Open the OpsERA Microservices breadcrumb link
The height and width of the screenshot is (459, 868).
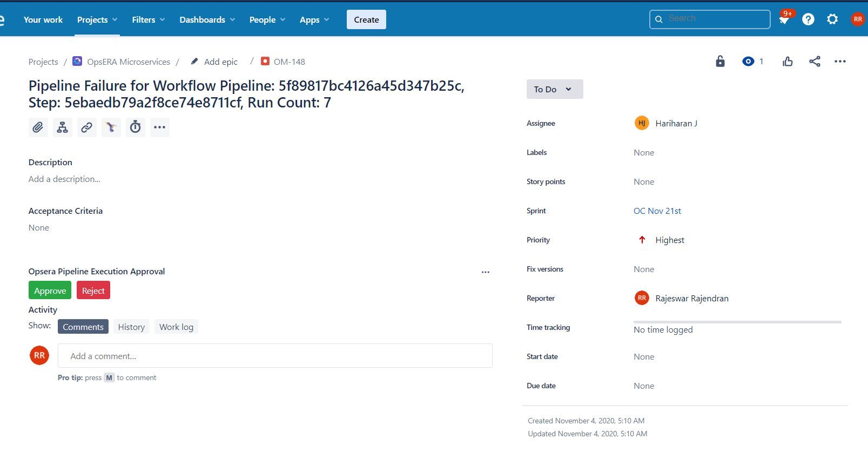(129, 62)
